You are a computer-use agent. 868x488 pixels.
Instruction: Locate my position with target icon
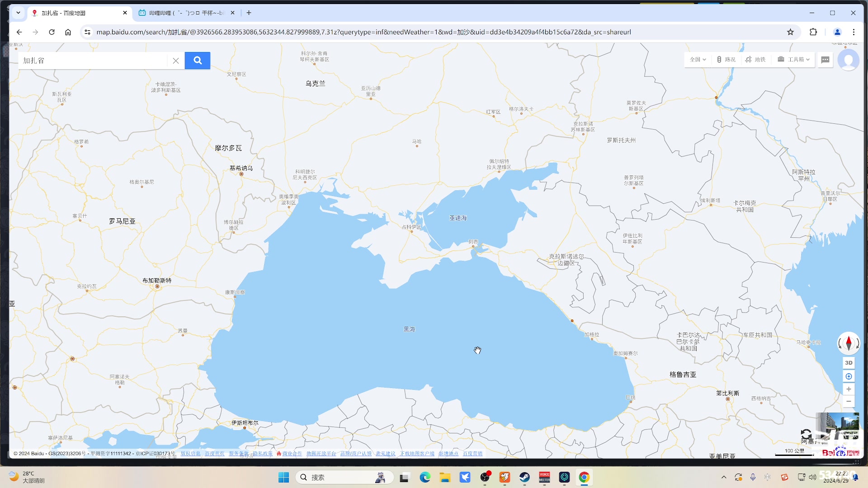click(849, 376)
